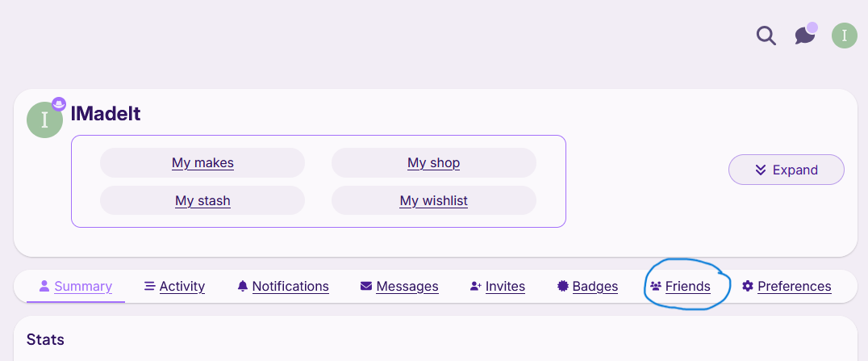
Task: Click the IMadeIt profile avatar picture
Action: (44, 120)
